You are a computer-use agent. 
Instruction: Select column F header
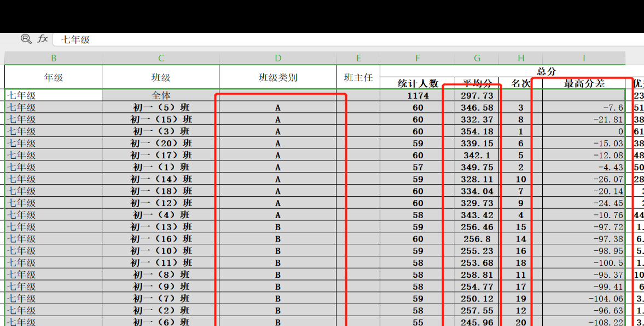tap(417, 59)
